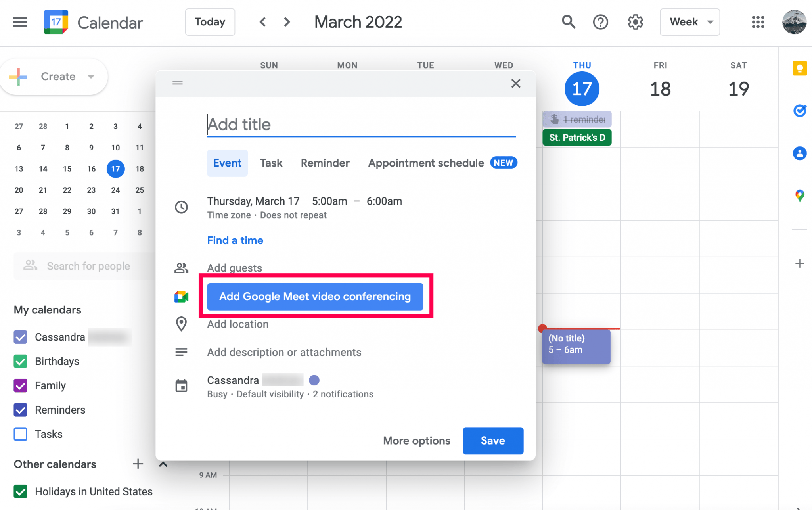812x510 pixels.
Task: Expand the Create button dropdown arrow
Action: (91, 77)
